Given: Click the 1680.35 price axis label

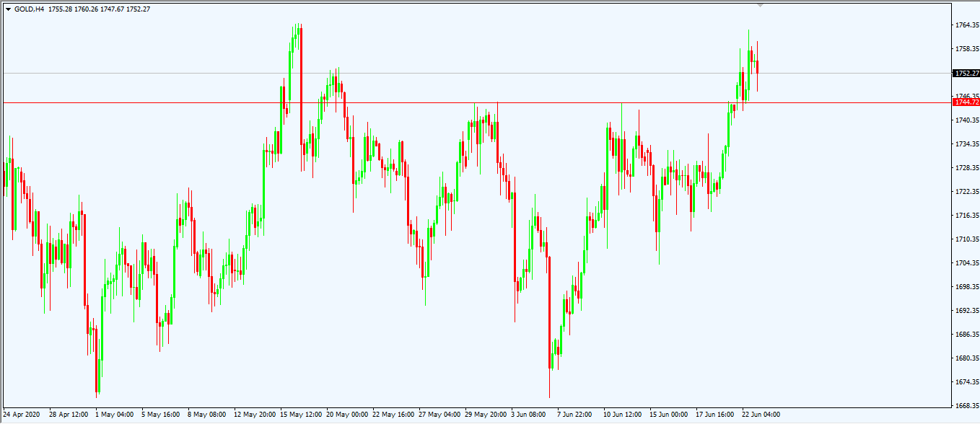Looking at the screenshot, I should (x=967, y=358).
